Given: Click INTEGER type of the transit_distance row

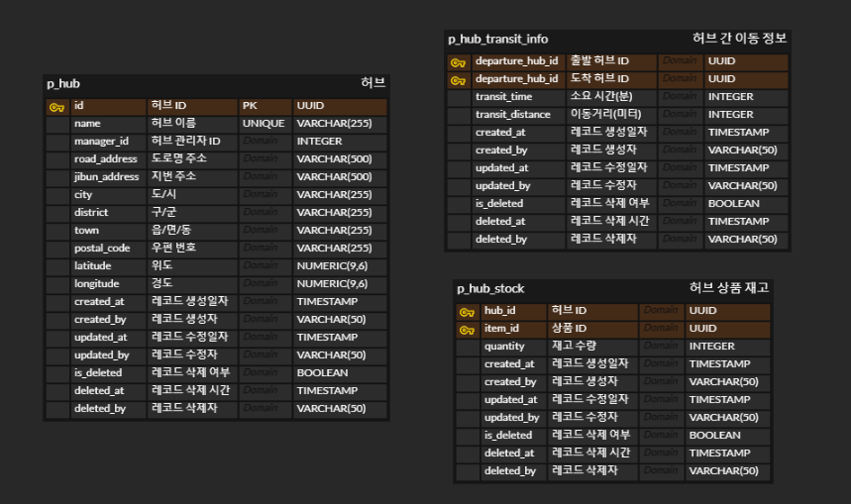Looking at the screenshot, I should pyautogui.click(x=746, y=115).
